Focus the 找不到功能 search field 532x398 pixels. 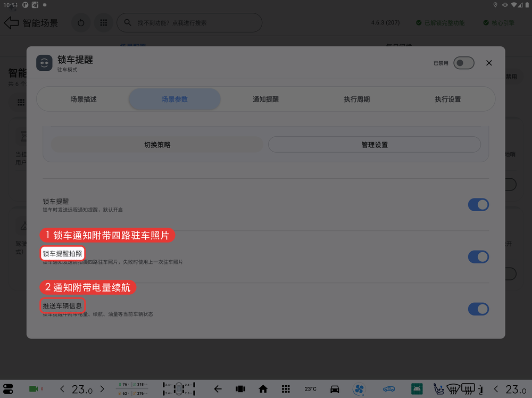pyautogui.click(x=189, y=23)
